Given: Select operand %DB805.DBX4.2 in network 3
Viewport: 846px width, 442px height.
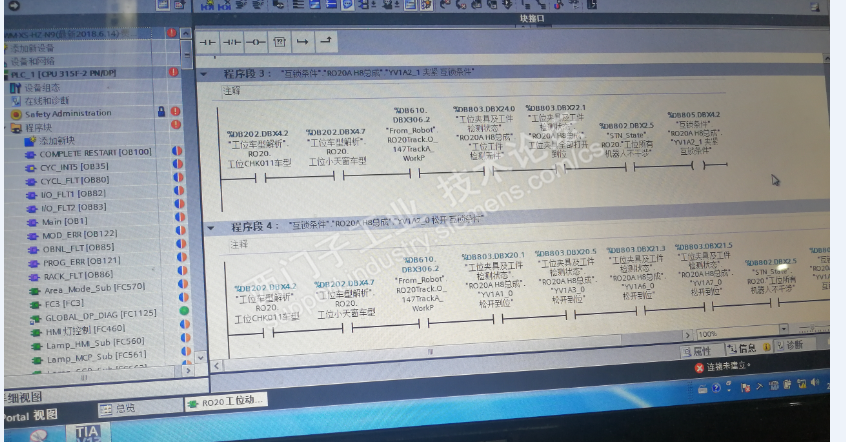Looking at the screenshot, I should point(693,115).
